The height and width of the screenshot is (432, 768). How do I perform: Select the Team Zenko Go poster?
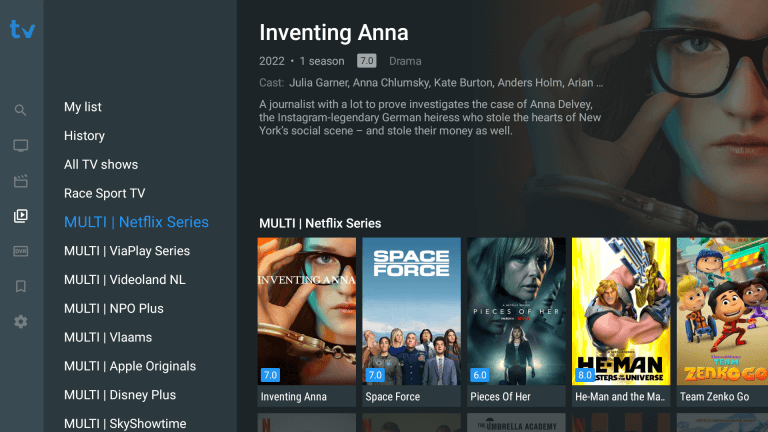point(722,322)
